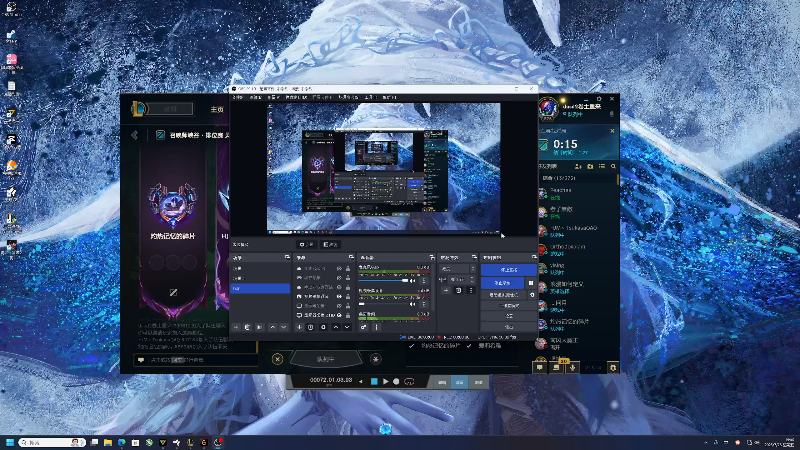Delete selected source with Sources panel trash icon
The width and height of the screenshot is (800, 450).
311,327
